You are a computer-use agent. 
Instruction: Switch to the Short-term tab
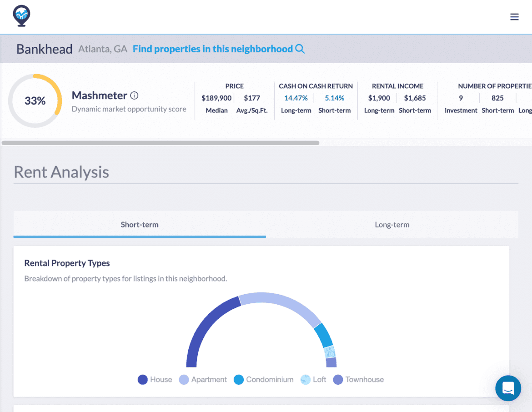[x=140, y=224]
